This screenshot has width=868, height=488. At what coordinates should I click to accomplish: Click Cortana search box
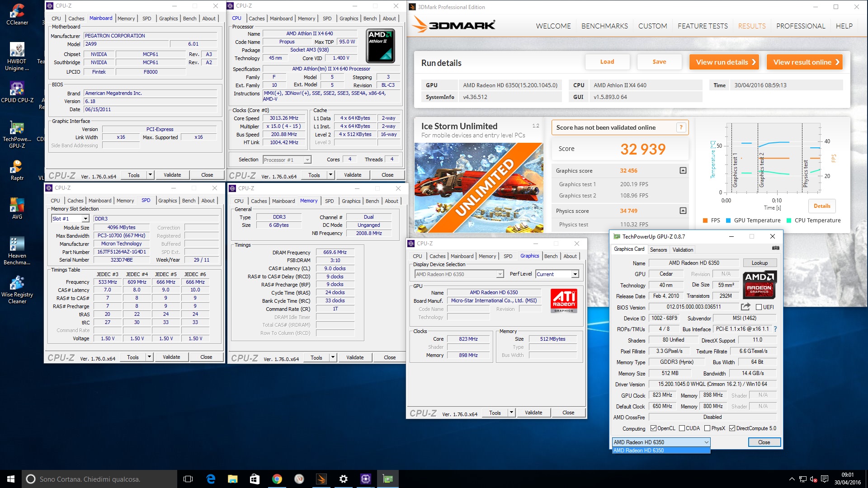pos(99,479)
